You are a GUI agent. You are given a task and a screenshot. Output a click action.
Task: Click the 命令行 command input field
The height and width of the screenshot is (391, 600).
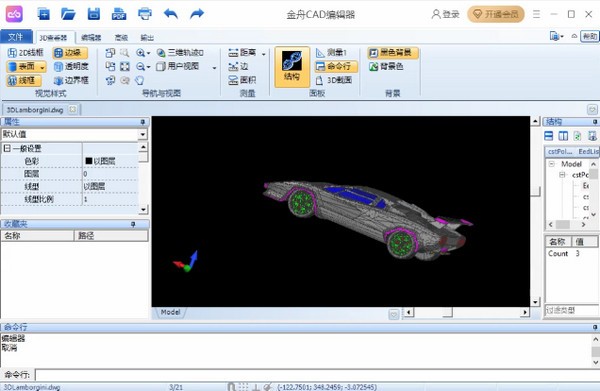click(317, 375)
